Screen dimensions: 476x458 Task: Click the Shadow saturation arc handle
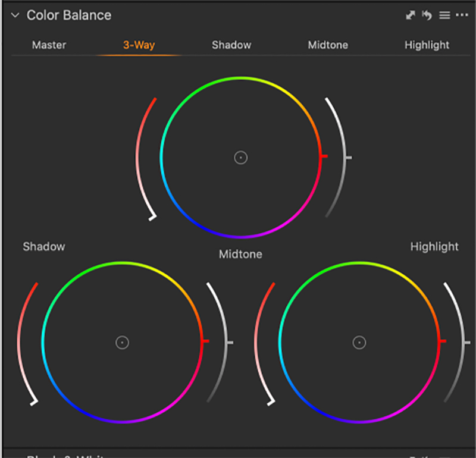point(35,403)
